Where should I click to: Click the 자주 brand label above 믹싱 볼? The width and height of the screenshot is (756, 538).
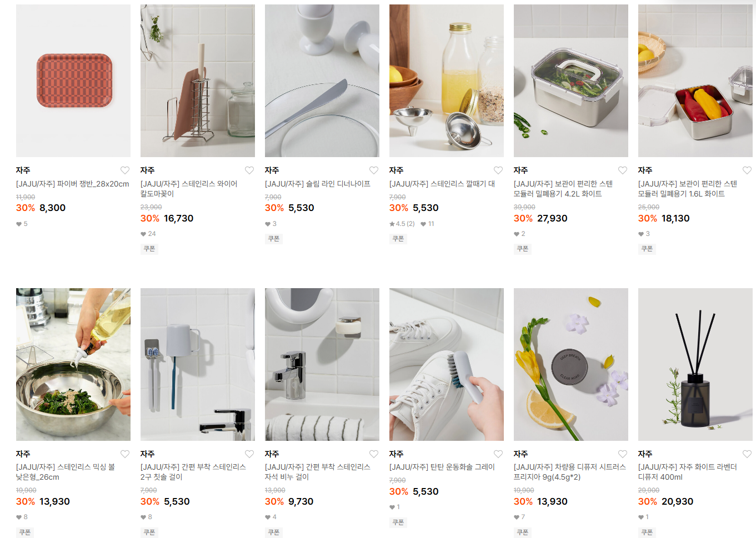coord(23,454)
